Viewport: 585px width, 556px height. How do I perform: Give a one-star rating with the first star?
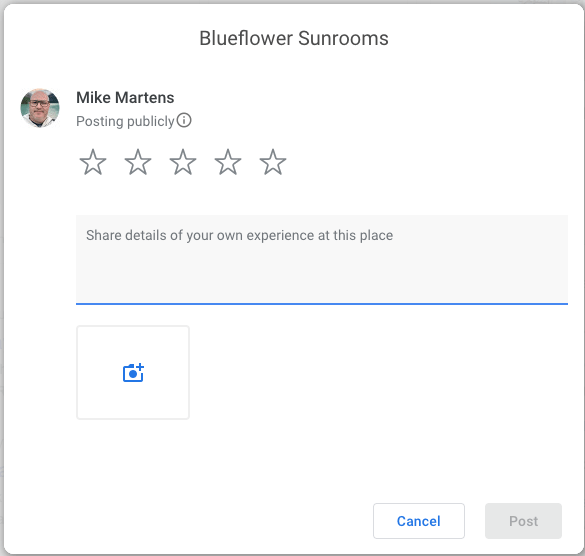(x=93, y=162)
